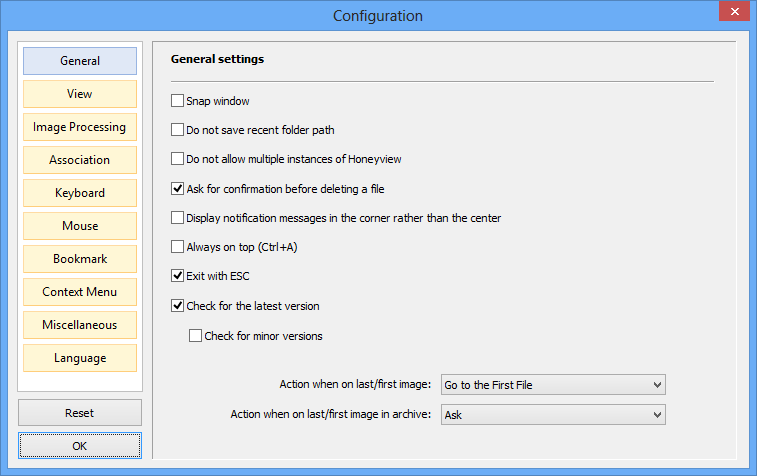Click the Reset button
The width and height of the screenshot is (757, 476).
point(80,413)
